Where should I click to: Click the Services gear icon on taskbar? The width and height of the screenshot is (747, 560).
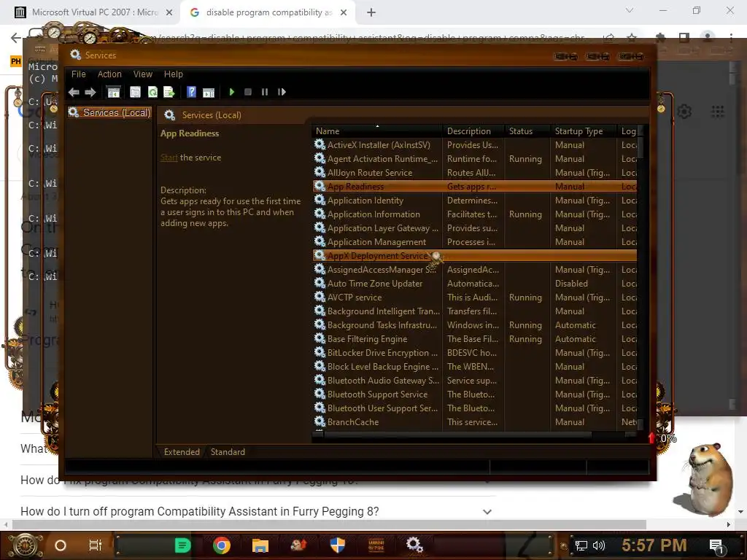point(414,545)
